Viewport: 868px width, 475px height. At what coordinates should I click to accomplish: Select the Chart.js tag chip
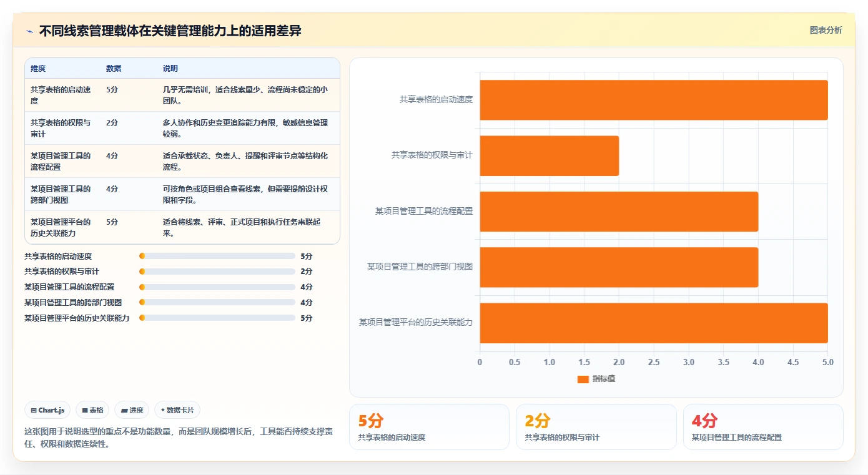click(48, 410)
